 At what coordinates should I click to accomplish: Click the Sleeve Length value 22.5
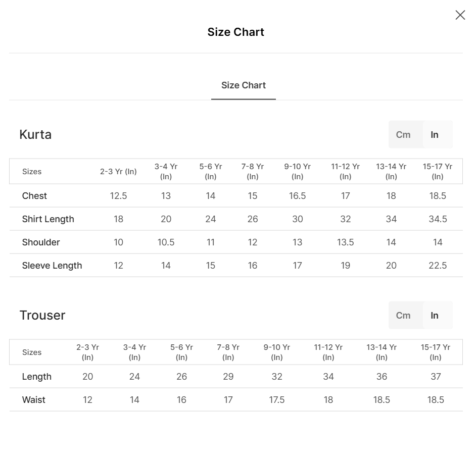coord(438,266)
